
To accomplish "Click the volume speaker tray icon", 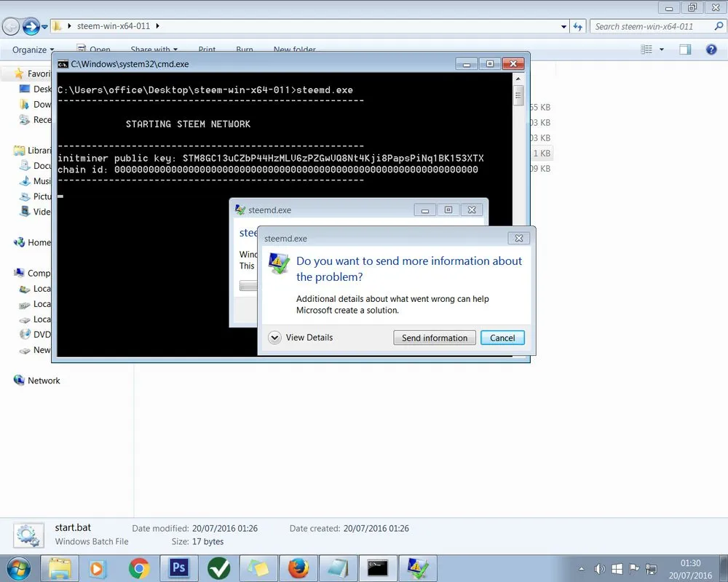I will 599,568.
